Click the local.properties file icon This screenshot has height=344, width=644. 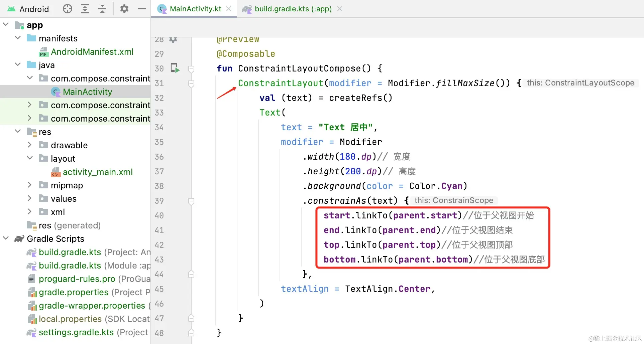coord(32,319)
